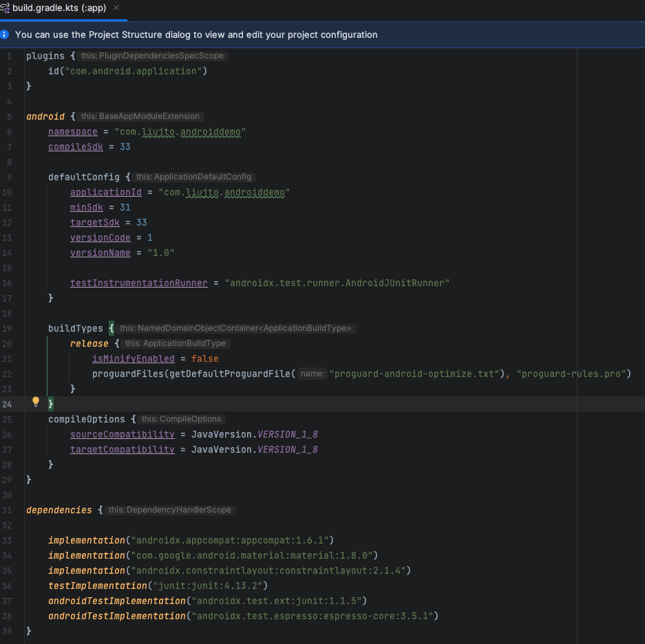Screen dimensions: 645x644
Task: Click the "isMinifyEnabled" property
Action: pos(134,358)
